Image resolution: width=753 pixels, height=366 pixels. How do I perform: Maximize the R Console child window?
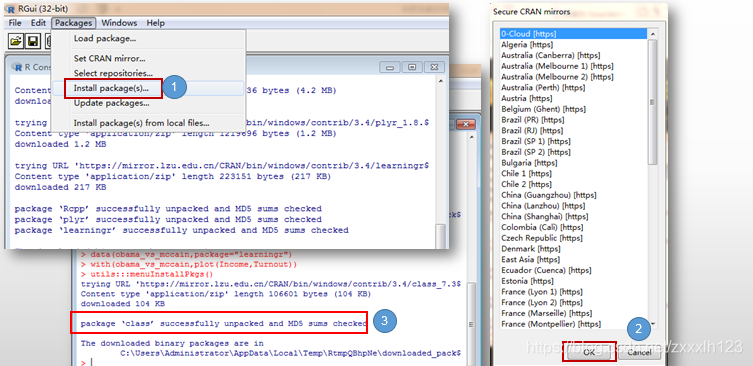pos(412,67)
